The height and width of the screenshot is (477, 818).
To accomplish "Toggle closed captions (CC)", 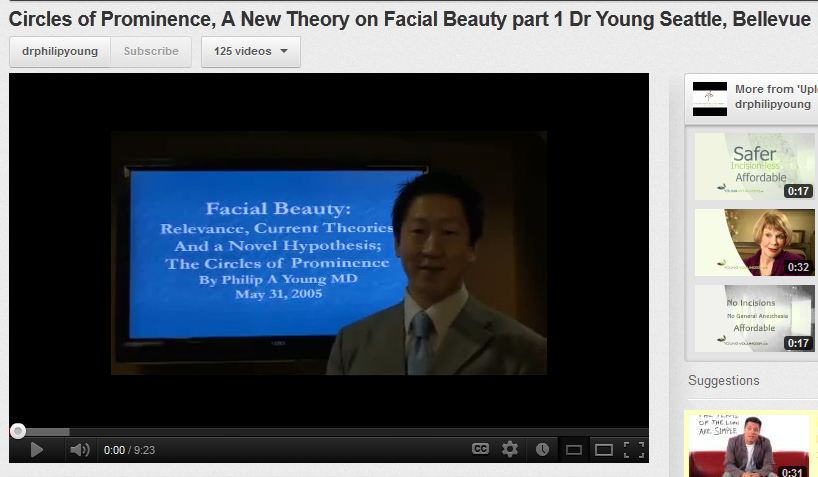I will coord(480,449).
